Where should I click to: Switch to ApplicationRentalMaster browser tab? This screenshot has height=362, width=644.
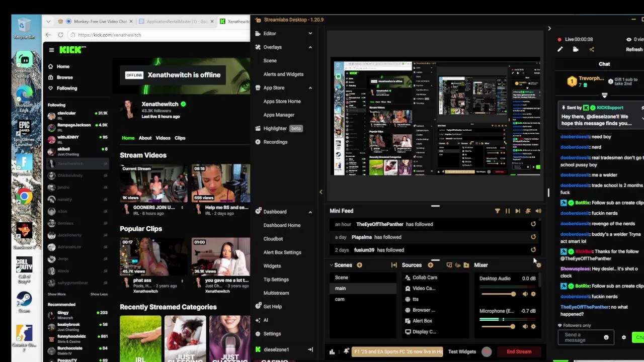176,21
